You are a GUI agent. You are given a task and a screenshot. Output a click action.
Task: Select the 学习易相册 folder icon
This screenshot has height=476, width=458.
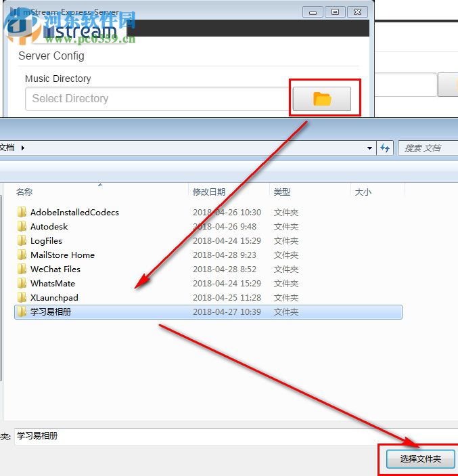(22, 311)
